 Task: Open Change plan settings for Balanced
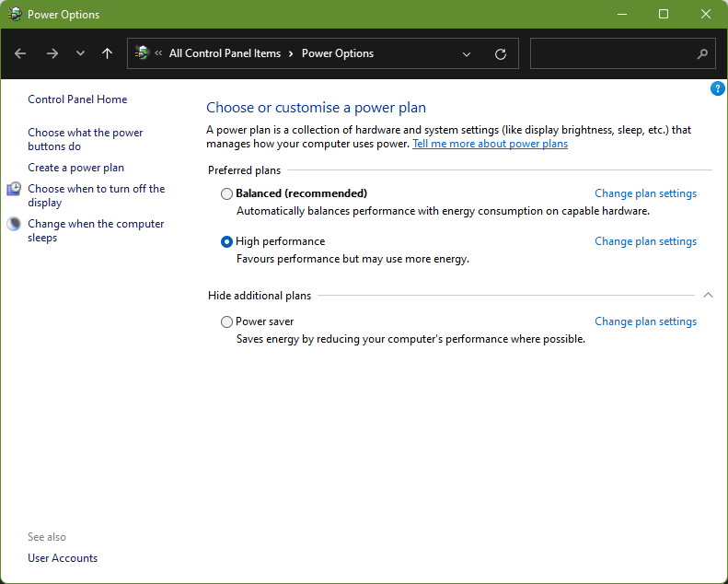(646, 193)
